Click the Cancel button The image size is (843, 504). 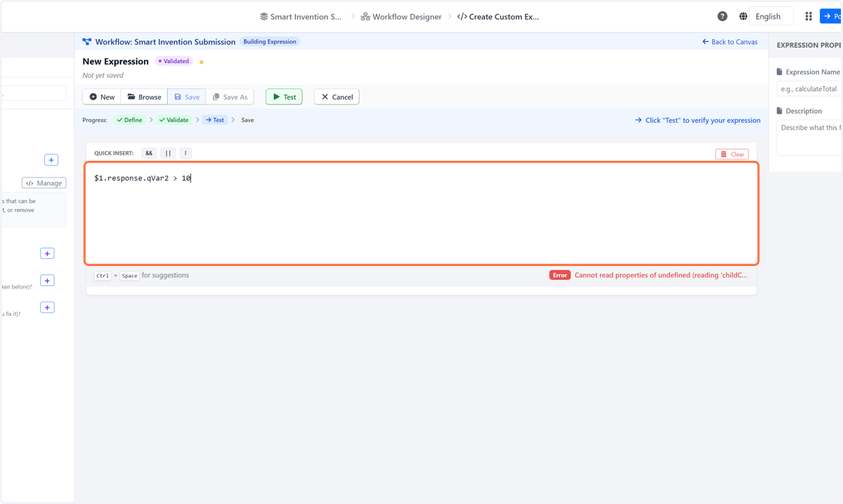[x=336, y=97]
